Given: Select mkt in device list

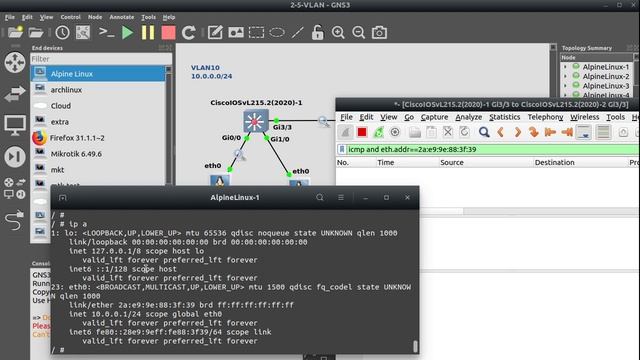Looking at the screenshot, I should (98, 170).
